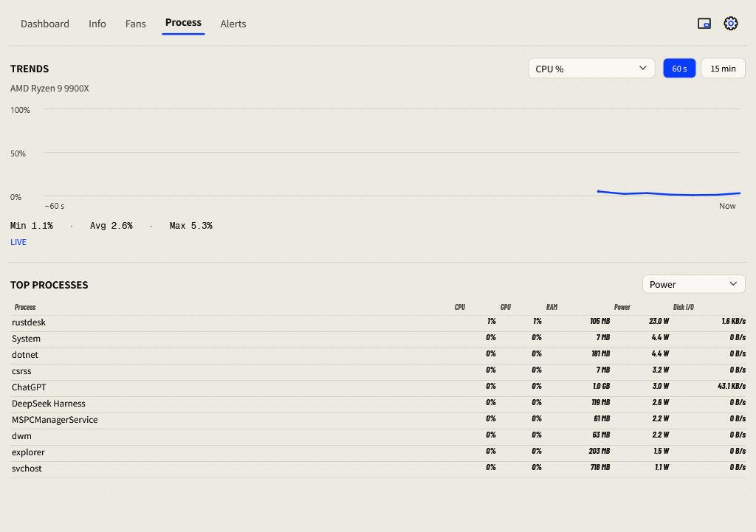Select the svchost process row
The width and height of the screenshot is (756, 532).
[378, 469]
